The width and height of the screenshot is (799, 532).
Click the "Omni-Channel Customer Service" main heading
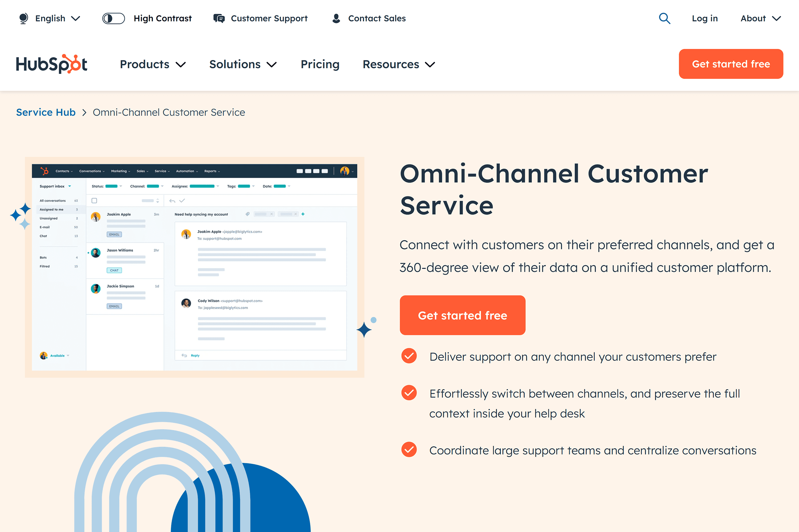click(x=554, y=189)
